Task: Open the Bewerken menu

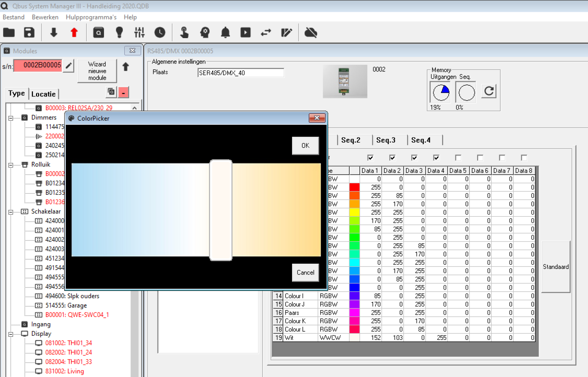Action: pyautogui.click(x=45, y=17)
